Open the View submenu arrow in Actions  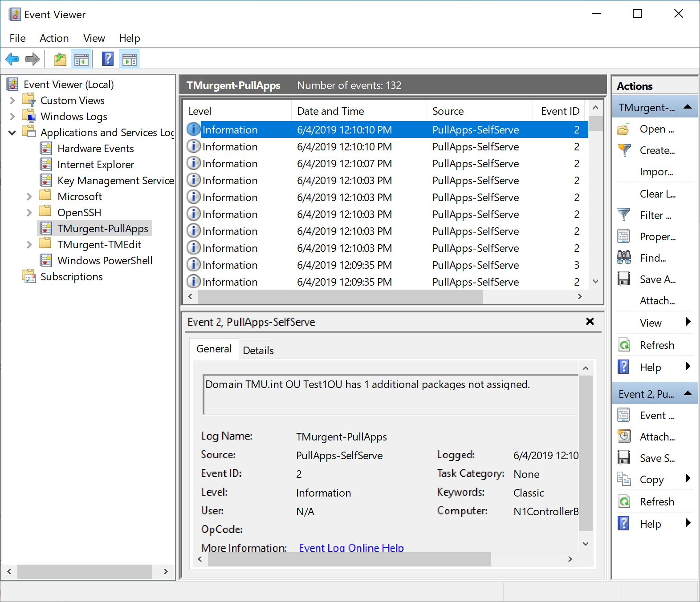click(688, 322)
